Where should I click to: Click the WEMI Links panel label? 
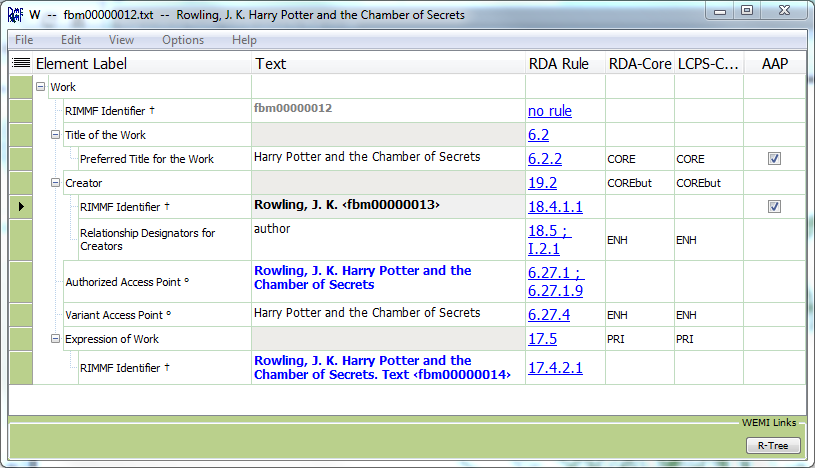[769, 423]
